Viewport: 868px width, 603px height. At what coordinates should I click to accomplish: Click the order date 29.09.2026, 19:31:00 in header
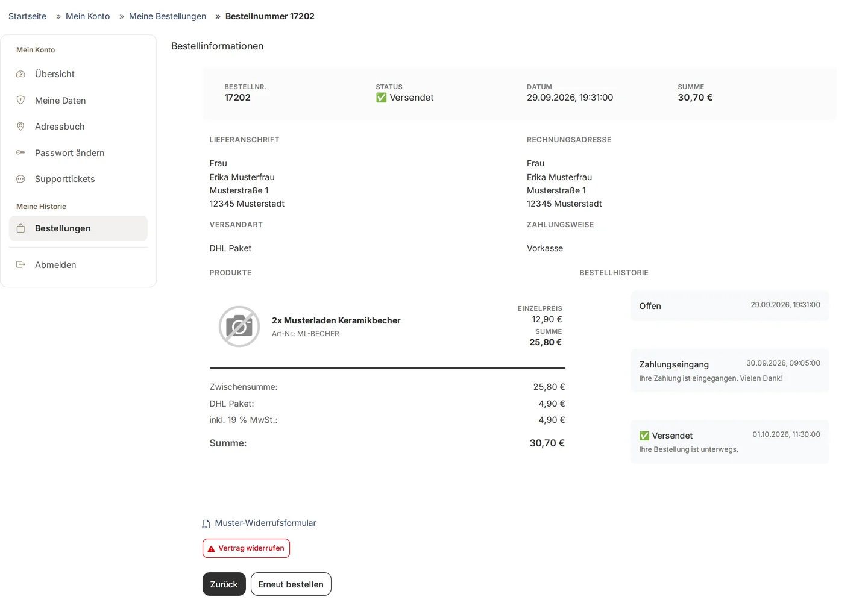[570, 98]
